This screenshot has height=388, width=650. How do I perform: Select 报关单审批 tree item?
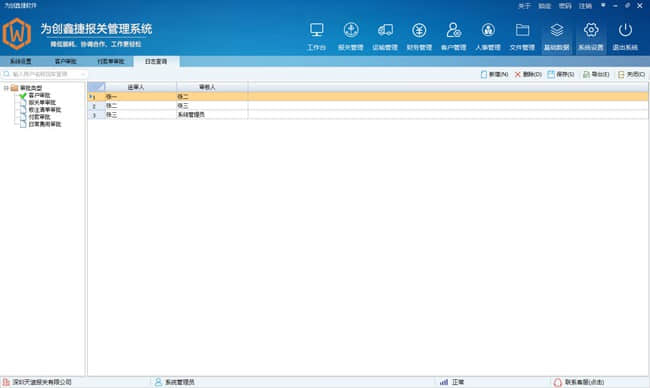[42, 102]
